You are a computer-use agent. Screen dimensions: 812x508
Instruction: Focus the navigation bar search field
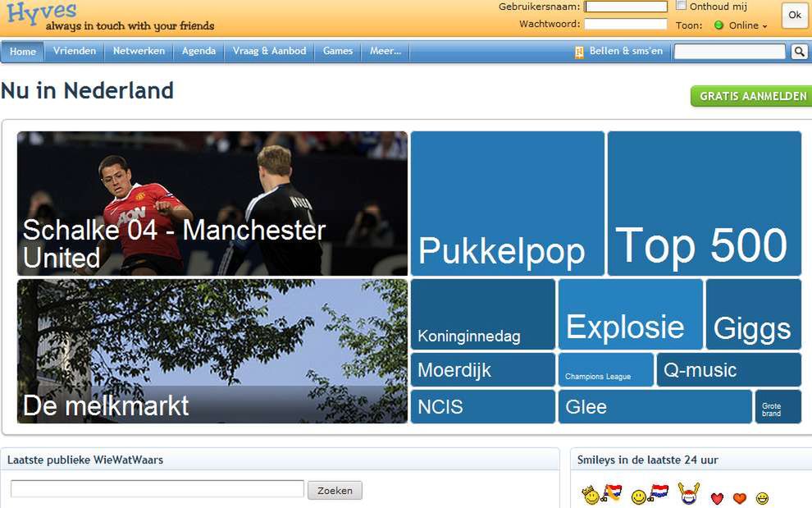click(x=730, y=52)
